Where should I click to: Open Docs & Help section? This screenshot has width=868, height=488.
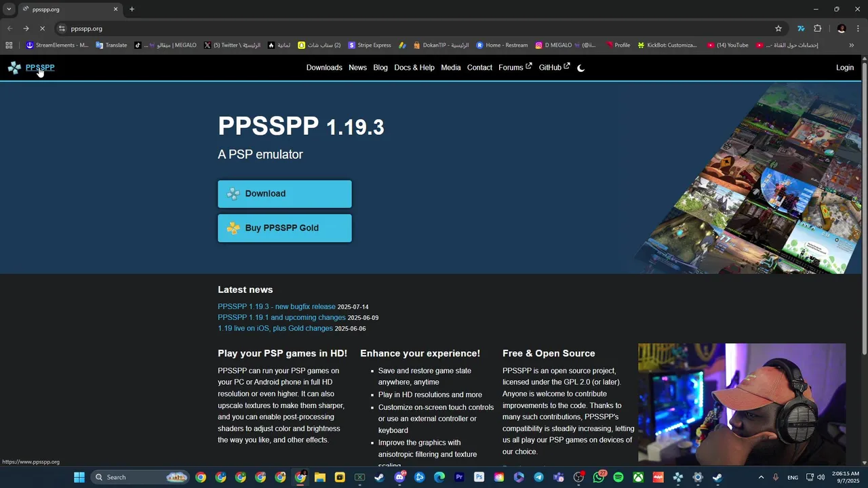click(414, 67)
